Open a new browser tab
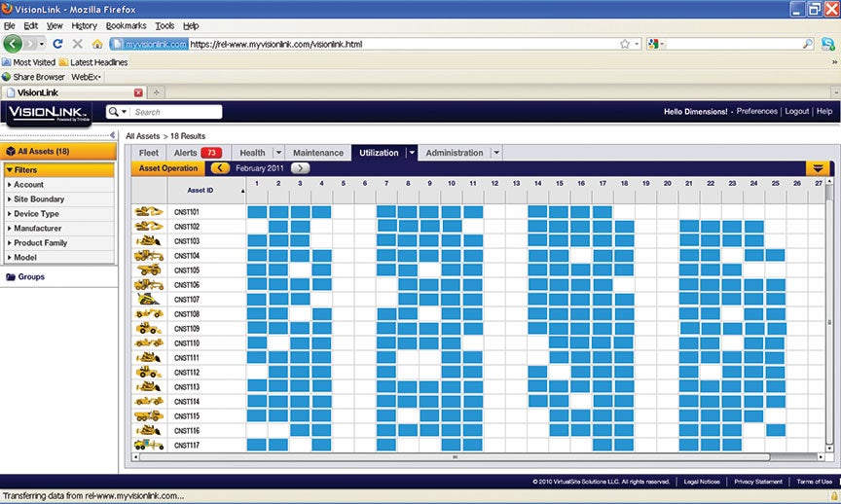Viewport: 841px width, 504px height. pyautogui.click(x=156, y=92)
